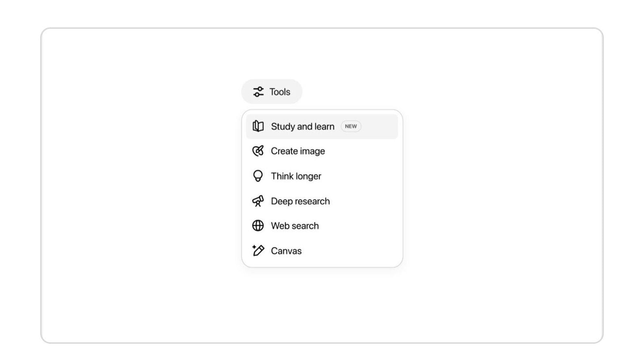Click the lightbulb icon for Think longer
The height and width of the screenshot is (362, 644).
258,176
